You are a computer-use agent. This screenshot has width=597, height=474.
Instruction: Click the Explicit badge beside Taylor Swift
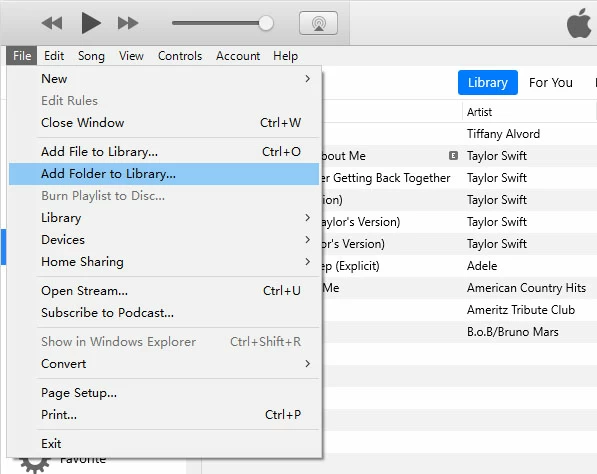pyautogui.click(x=453, y=155)
